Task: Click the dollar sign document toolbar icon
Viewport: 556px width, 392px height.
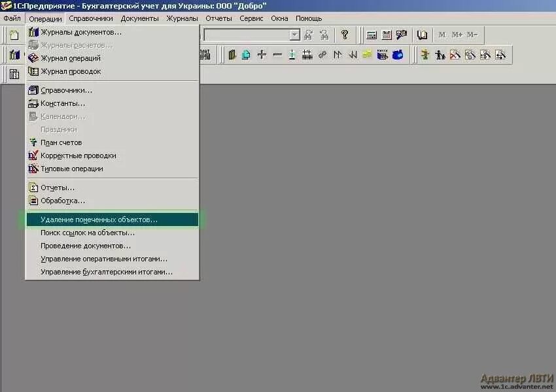Action: [485, 55]
